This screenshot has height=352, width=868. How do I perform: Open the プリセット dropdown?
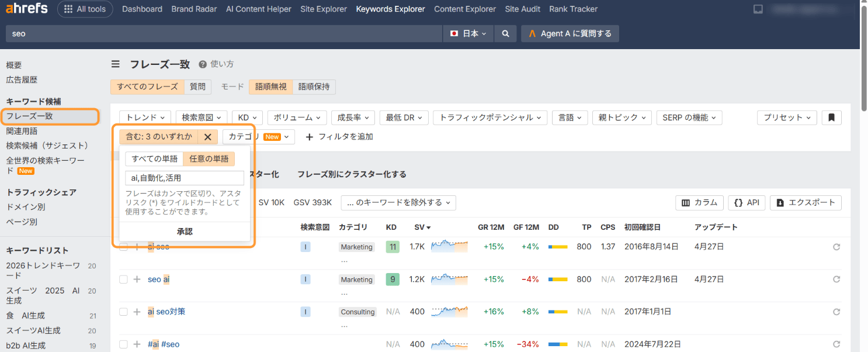pos(787,118)
